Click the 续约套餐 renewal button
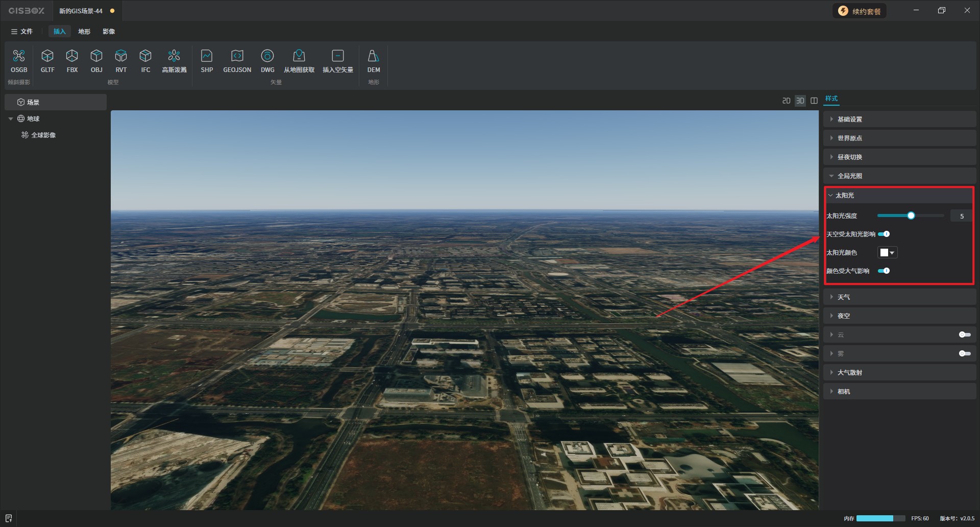The width and height of the screenshot is (980, 527). tap(860, 11)
